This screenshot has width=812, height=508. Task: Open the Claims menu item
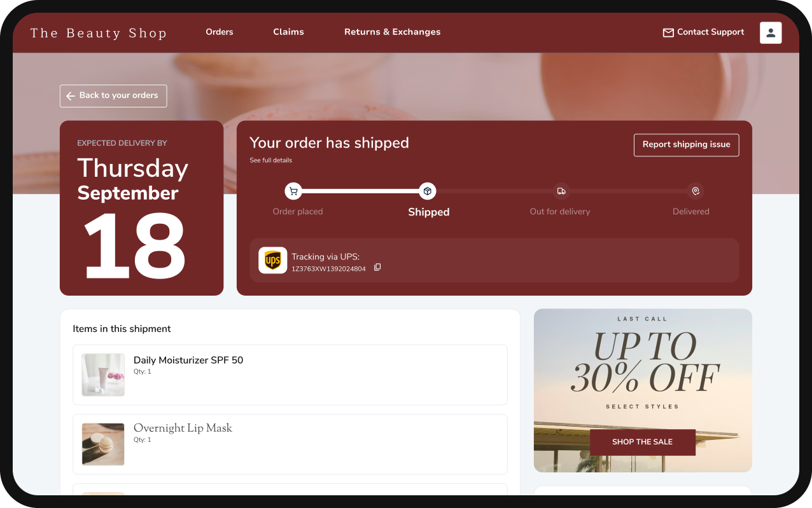pos(288,32)
